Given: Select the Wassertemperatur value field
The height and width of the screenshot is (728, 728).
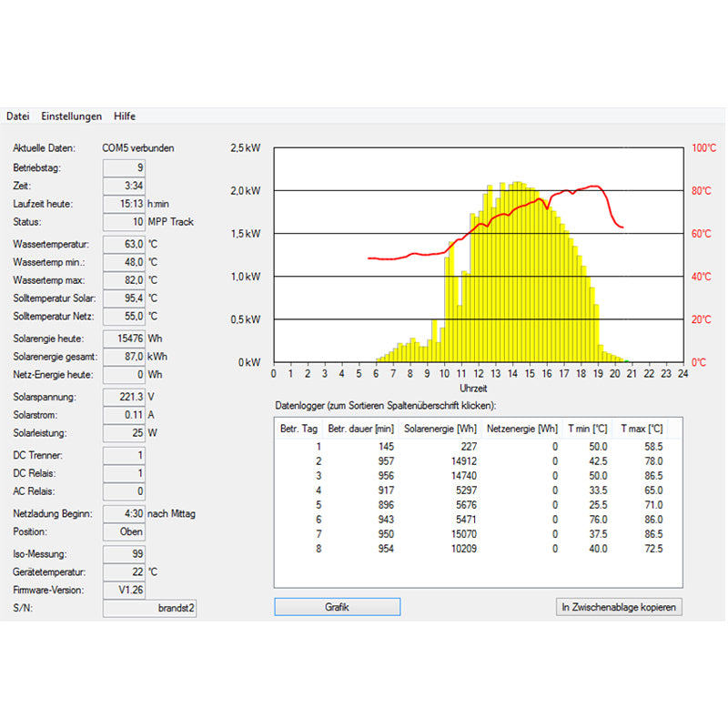Looking at the screenshot, I should point(124,245).
